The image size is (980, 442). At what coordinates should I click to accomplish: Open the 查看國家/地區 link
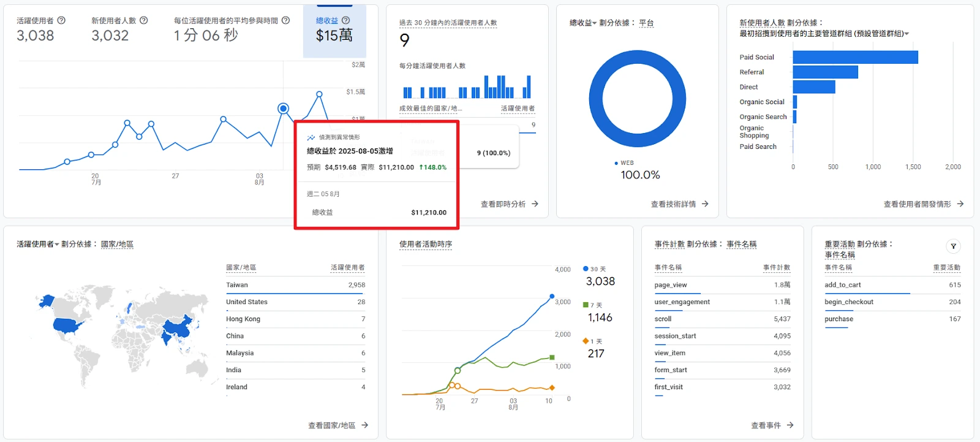coord(331,425)
